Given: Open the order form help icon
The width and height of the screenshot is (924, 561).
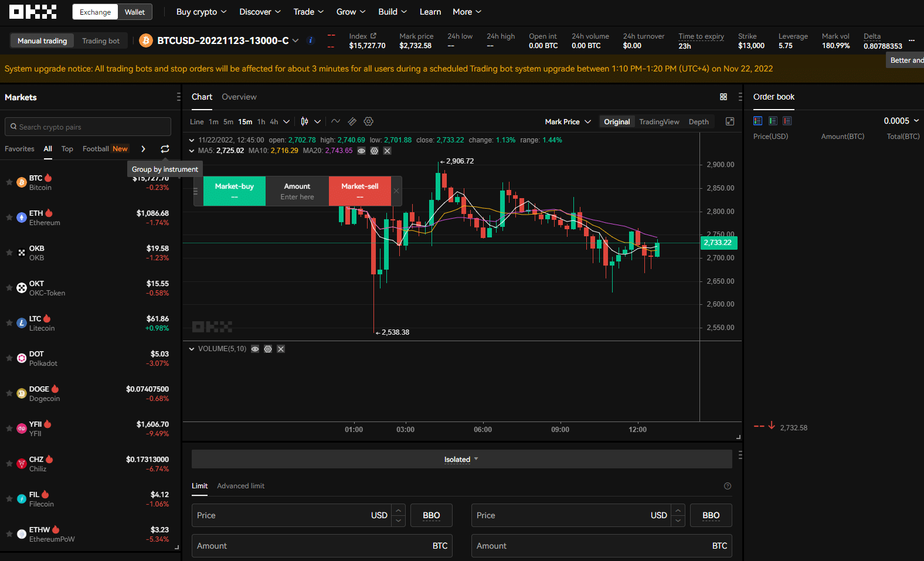Looking at the screenshot, I should pyautogui.click(x=728, y=486).
